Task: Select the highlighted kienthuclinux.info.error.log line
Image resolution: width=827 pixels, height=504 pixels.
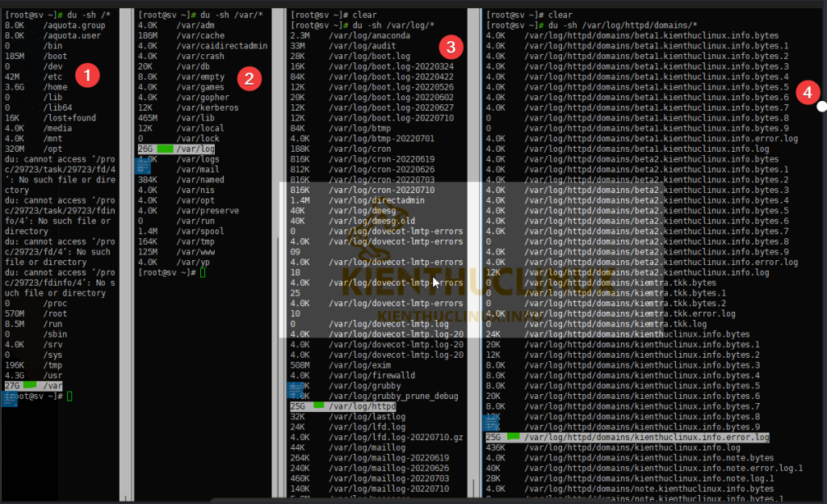Action: 627,437
